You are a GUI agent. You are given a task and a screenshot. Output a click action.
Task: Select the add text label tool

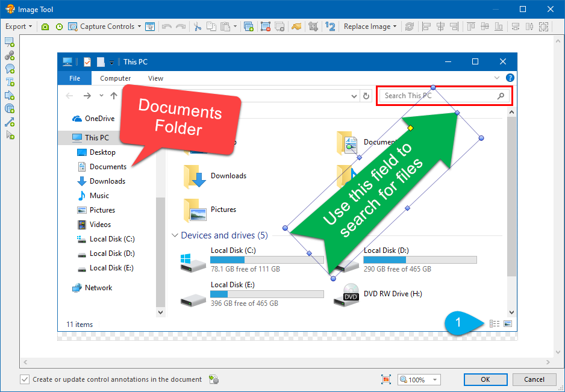[10, 82]
